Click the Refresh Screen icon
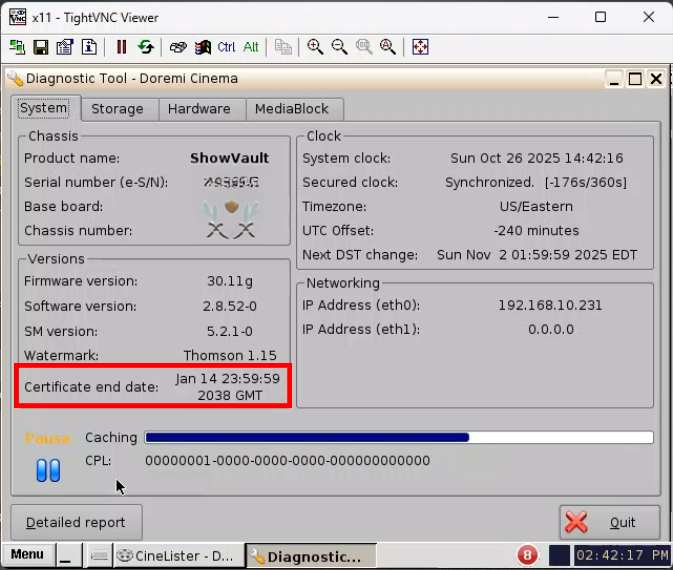This screenshot has width=673, height=570. pos(146,47)
